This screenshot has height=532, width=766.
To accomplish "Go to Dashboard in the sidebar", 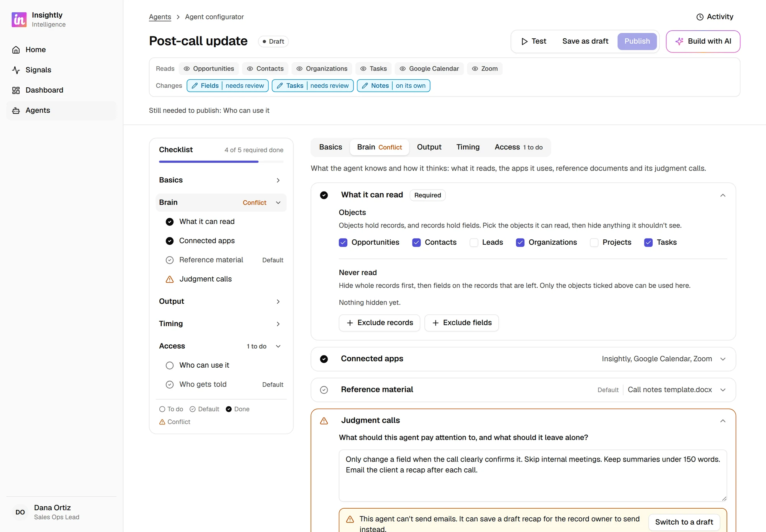I will coord(61,90).
